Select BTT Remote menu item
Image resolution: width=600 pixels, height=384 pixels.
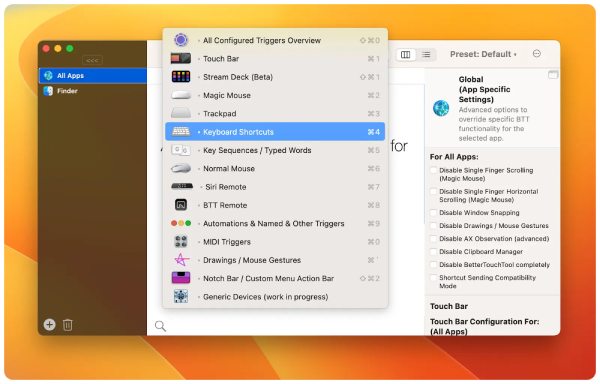point(275,205)
